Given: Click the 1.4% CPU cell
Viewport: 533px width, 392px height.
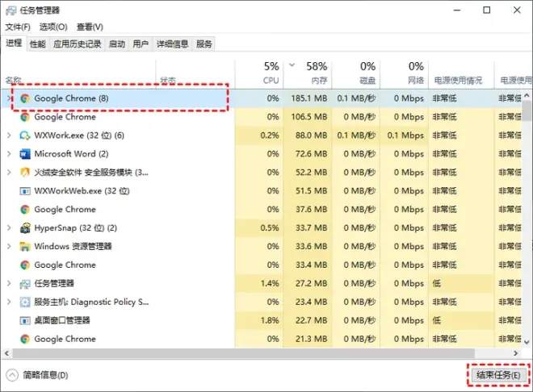Looking at the screenshot, I should tap(259, 283).
